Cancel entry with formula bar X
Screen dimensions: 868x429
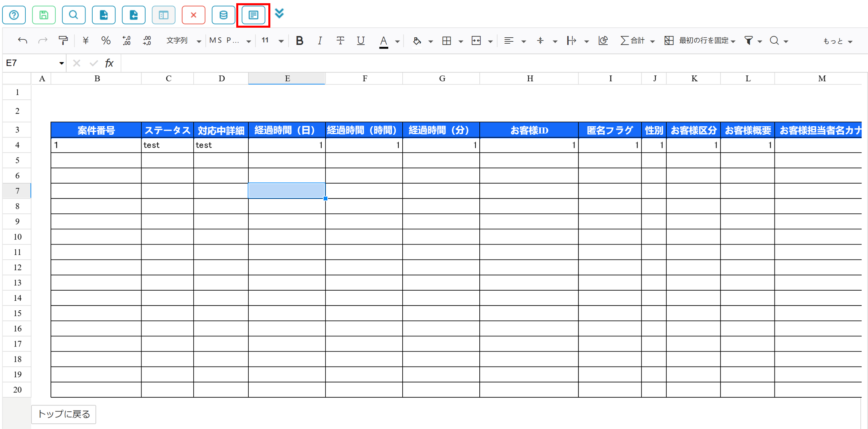pos(77,63)
